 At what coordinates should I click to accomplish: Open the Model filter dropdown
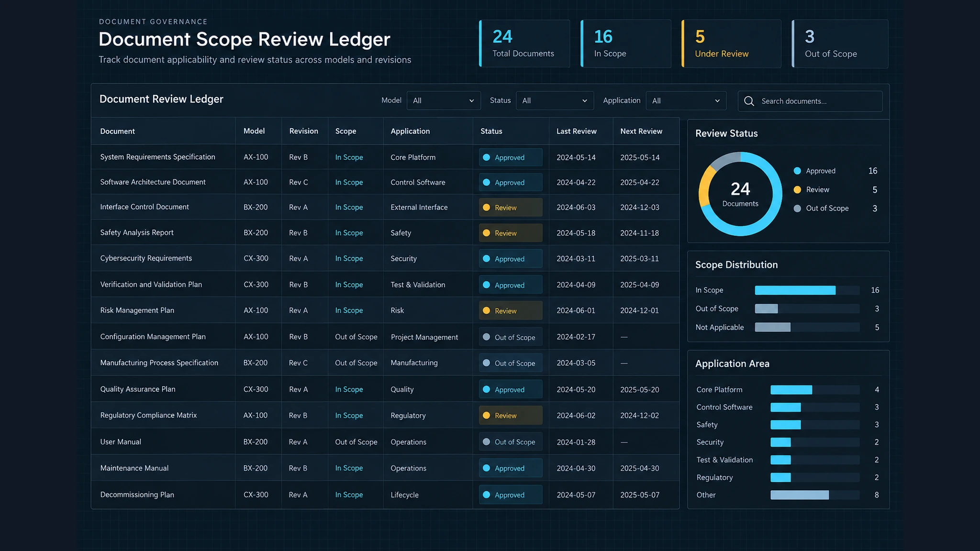point(444,100)
